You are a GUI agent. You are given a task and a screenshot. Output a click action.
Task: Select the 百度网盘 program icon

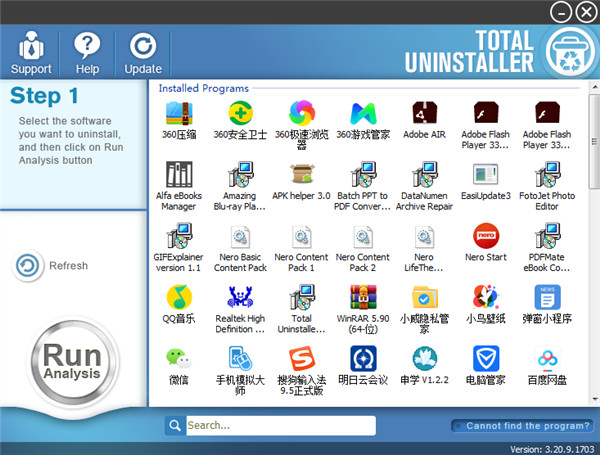click(x=547, y=359)
